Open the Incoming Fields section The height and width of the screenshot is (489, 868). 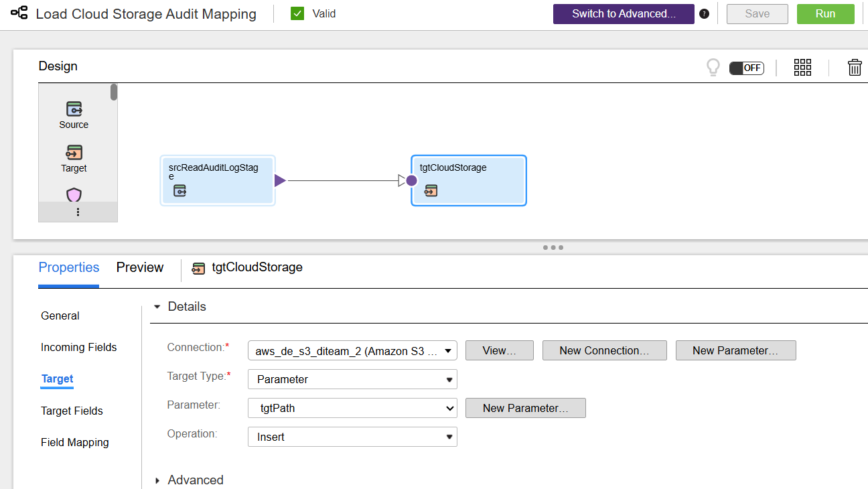[79, 347]
